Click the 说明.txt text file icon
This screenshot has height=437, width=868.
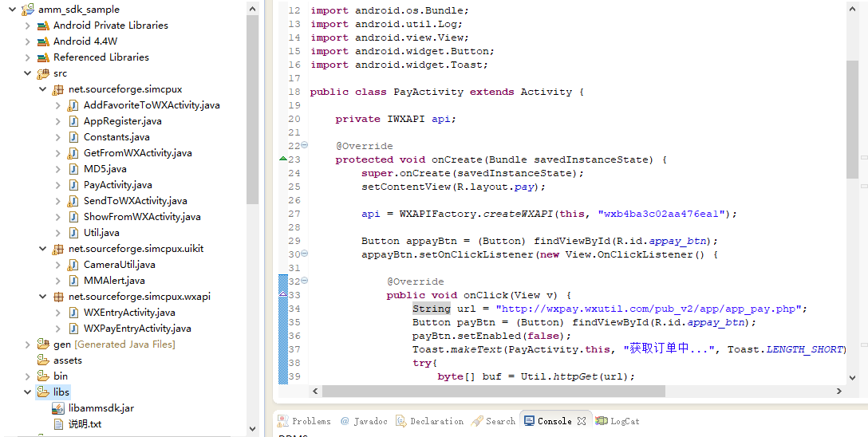coord(58,424)
